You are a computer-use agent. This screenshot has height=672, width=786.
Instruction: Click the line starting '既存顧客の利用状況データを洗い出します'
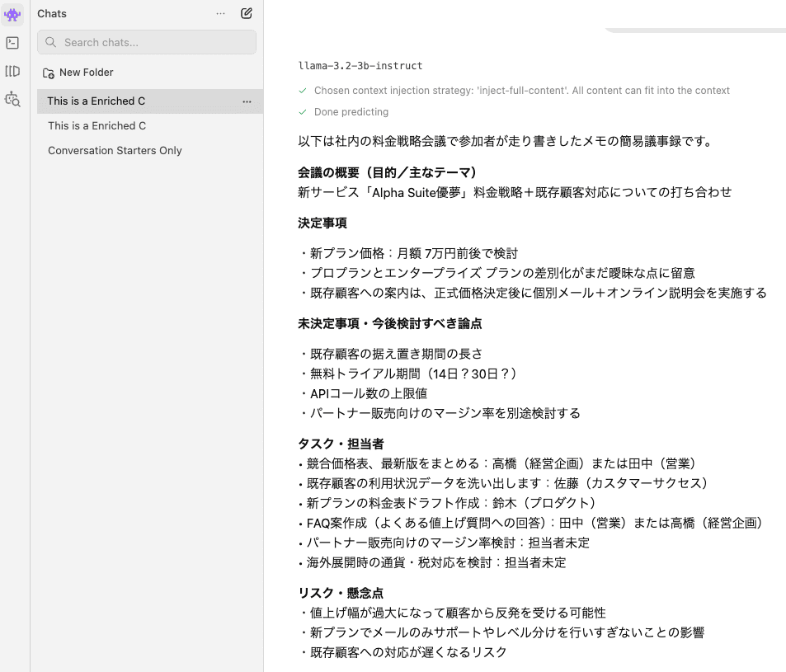coord(504,483)
